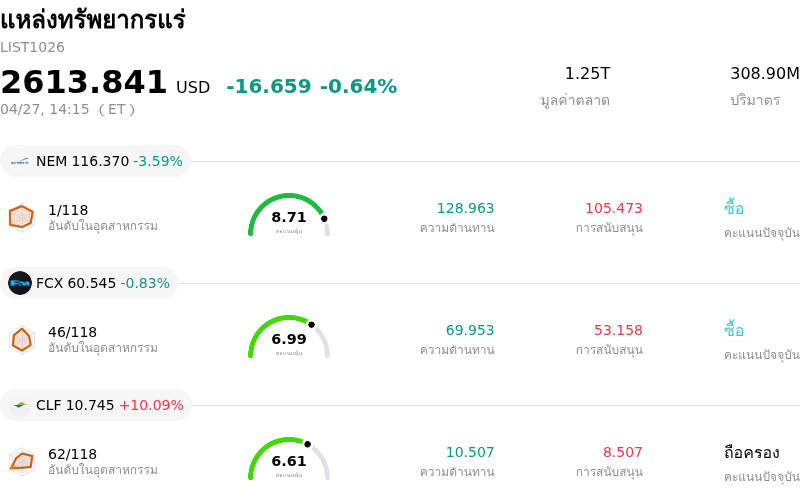Click the NEM buy rating label
The height and width of the screenshot is (499, 800).
(734, 208)
